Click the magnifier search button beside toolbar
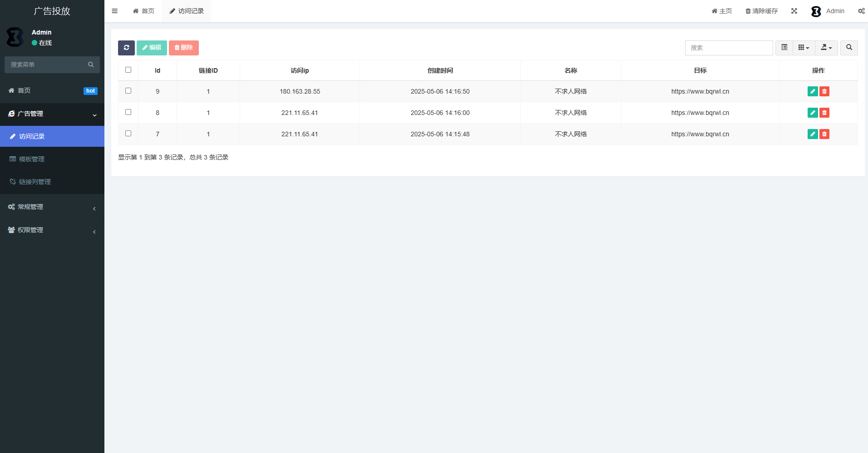Viewport: 868px width, 453px height. click(849, 48)
